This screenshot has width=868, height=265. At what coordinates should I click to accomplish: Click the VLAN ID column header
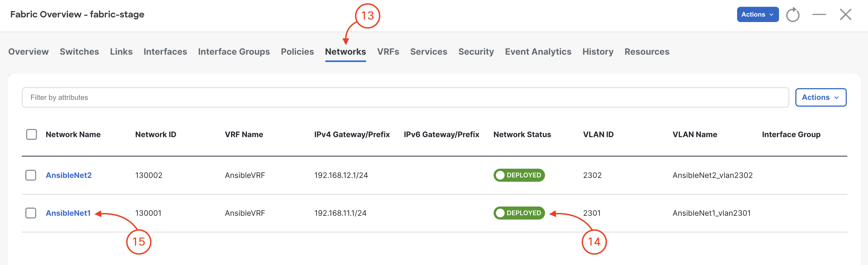(x=598, y=134)
